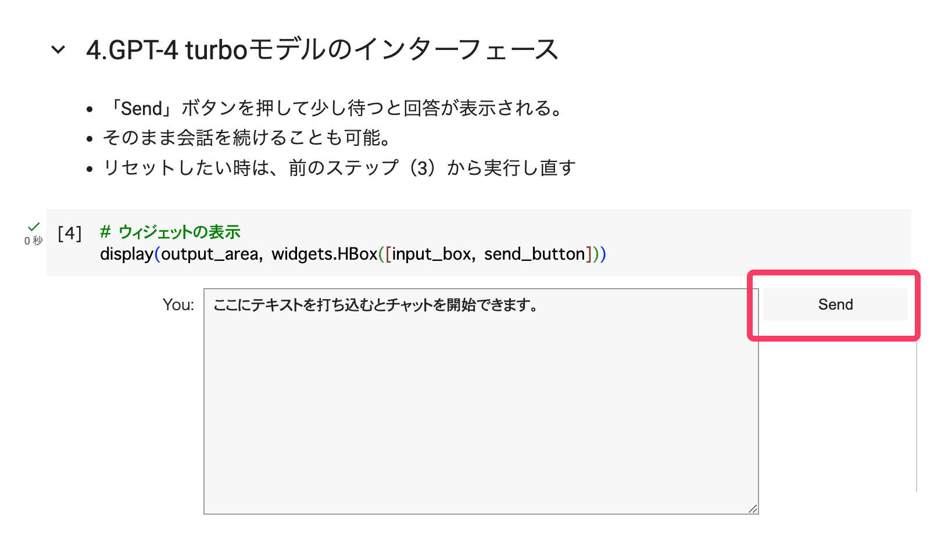This screenshot has height=560, width=941.
Task: Click the 0 秒 execution time label
Action: [x=33, y=240]
